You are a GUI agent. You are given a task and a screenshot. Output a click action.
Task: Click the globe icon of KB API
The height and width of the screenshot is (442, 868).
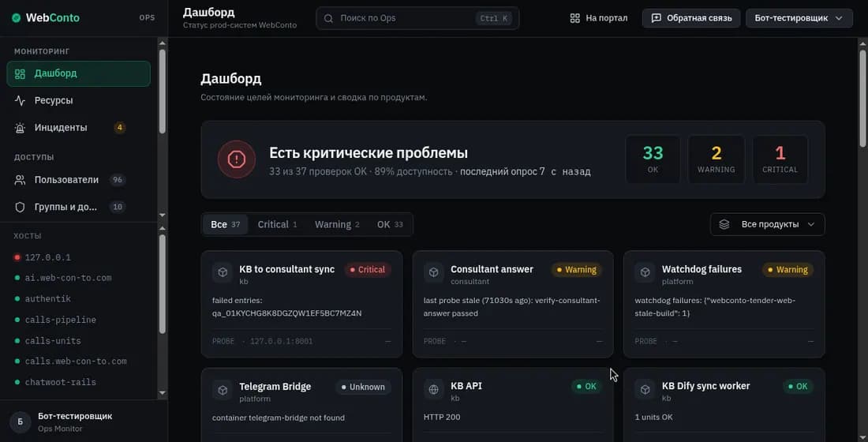(x=434, y=389)
